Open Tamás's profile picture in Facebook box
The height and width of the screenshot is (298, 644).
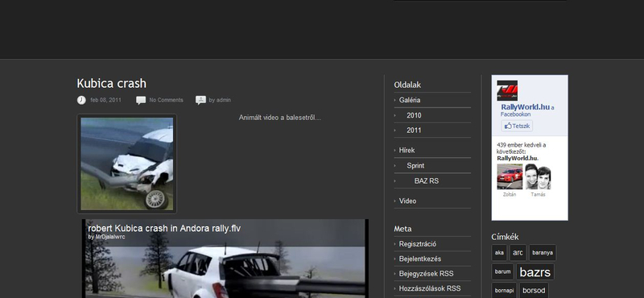point(538,176)
